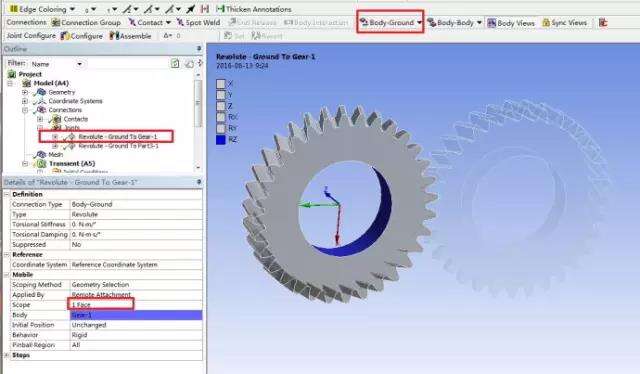Click the Z degree-of-freedom legend box
The image size is (640, 374).
click(221, 106)
